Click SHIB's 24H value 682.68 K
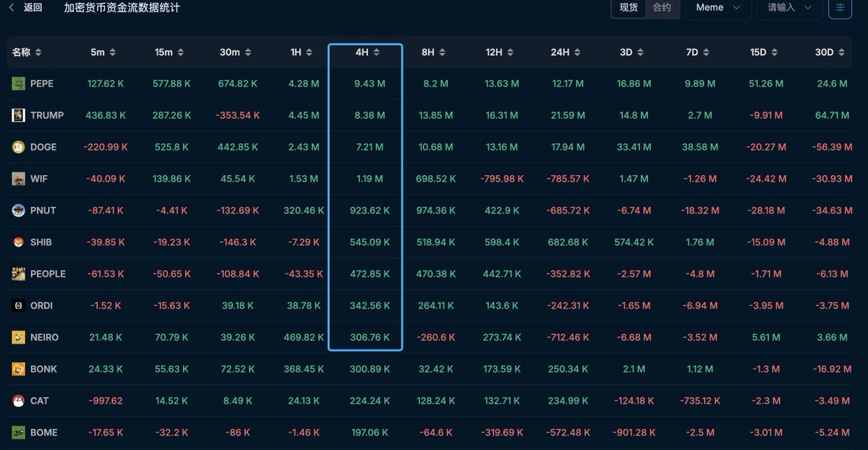This screenshot has height=450, width=868. coord(568,242)
